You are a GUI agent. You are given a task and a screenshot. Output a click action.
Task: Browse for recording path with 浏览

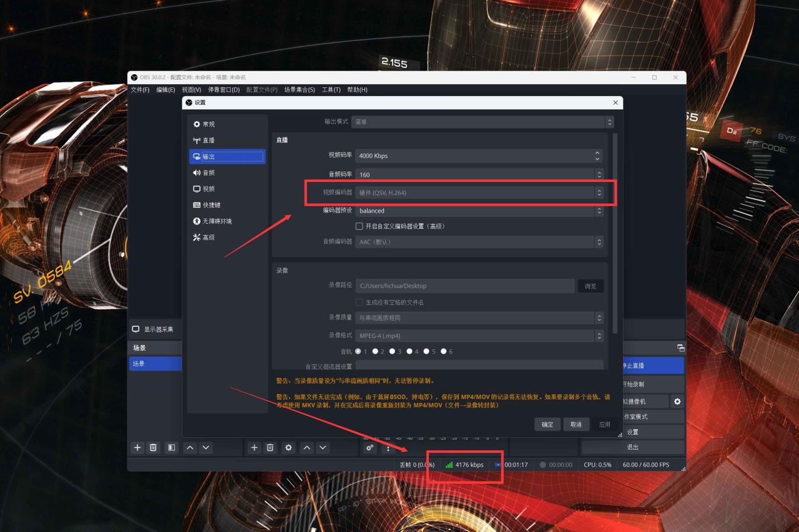[x=591, y=286]
